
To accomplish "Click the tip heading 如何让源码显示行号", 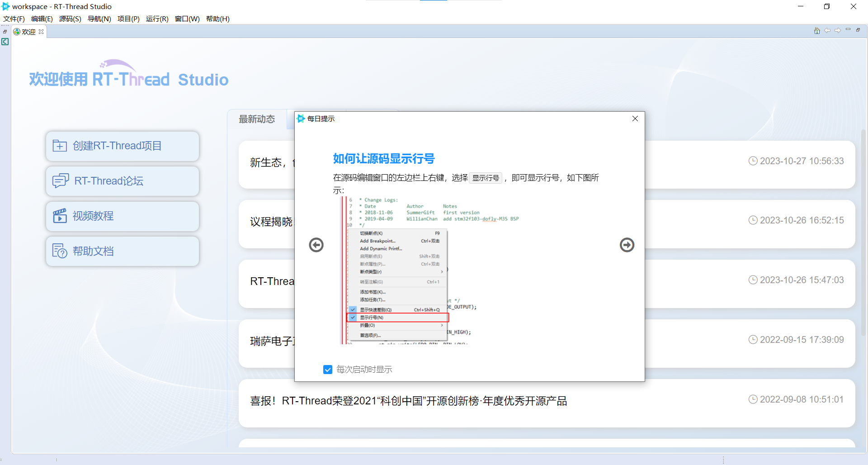I will 384,159.
